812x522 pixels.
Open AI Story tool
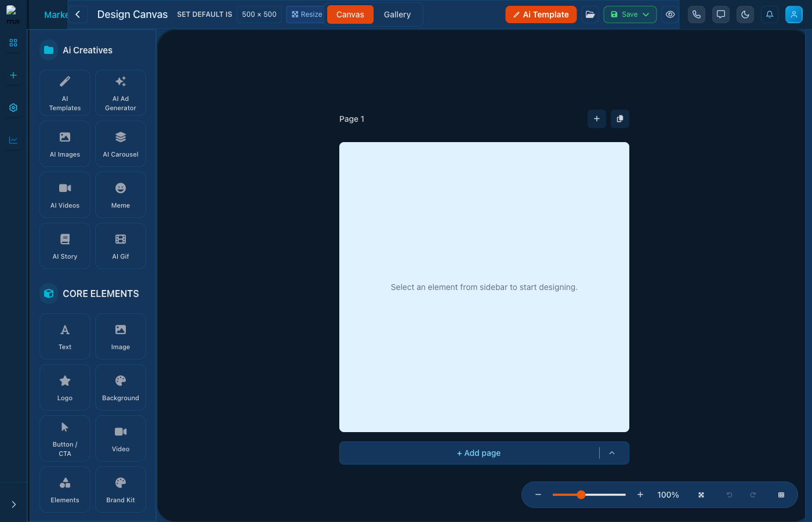[65, 246]
